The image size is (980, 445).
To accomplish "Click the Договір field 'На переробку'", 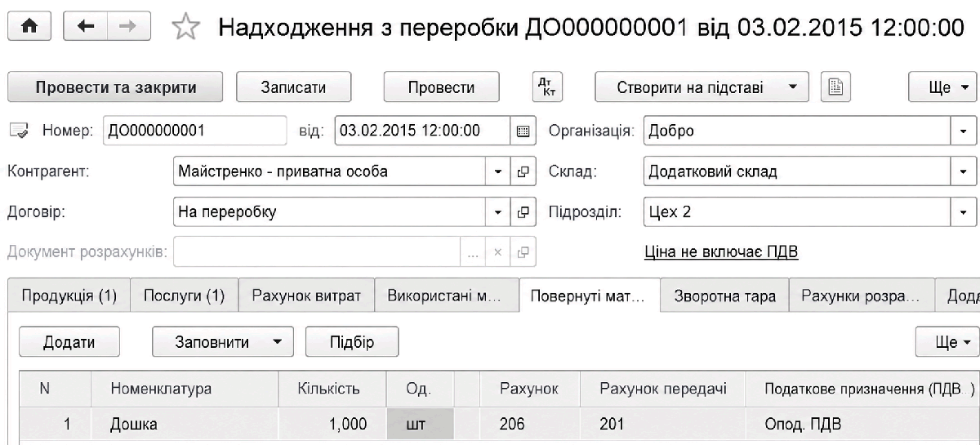I will tap(331, 213).
